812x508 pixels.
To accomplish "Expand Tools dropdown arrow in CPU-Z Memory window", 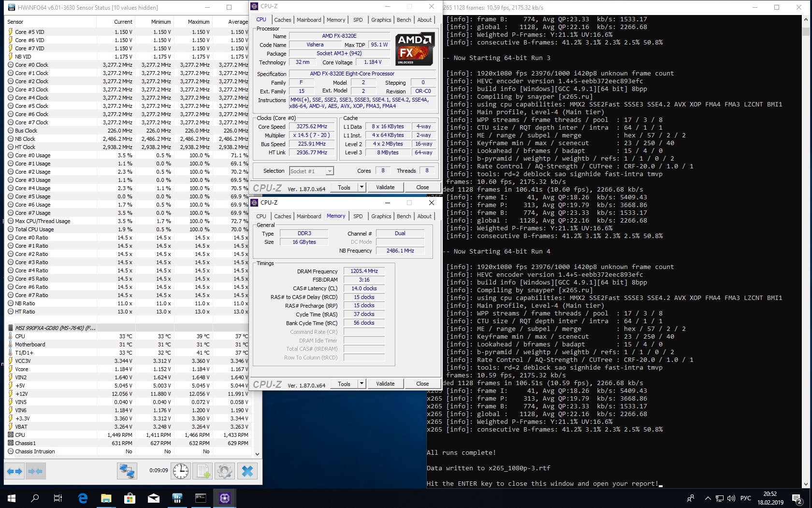I will (361, 384).
